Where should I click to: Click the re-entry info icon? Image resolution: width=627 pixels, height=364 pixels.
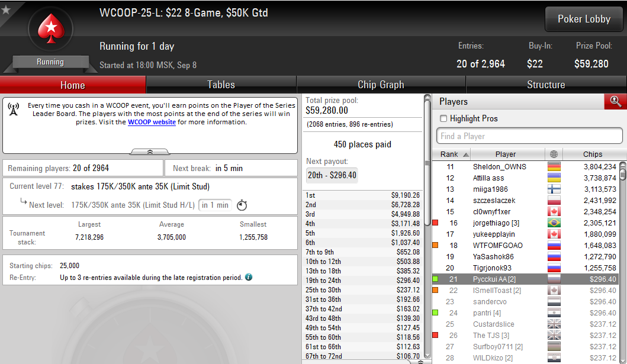249,277
